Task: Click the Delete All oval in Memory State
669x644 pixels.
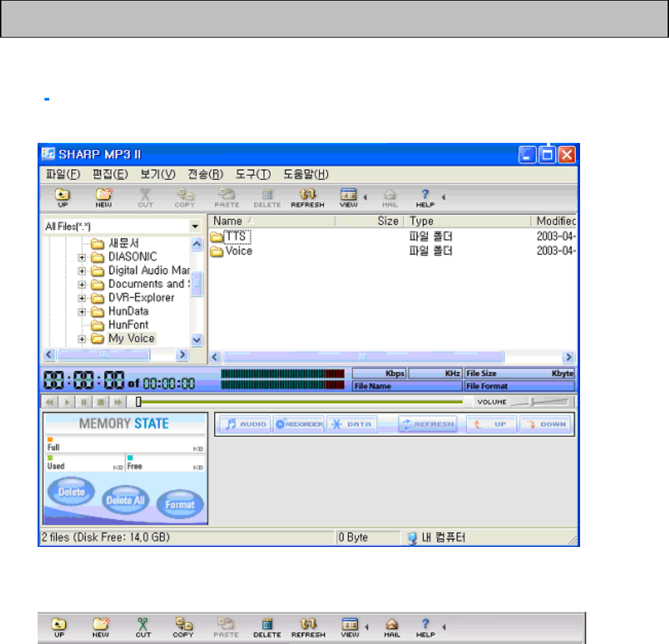Action: 125,500
